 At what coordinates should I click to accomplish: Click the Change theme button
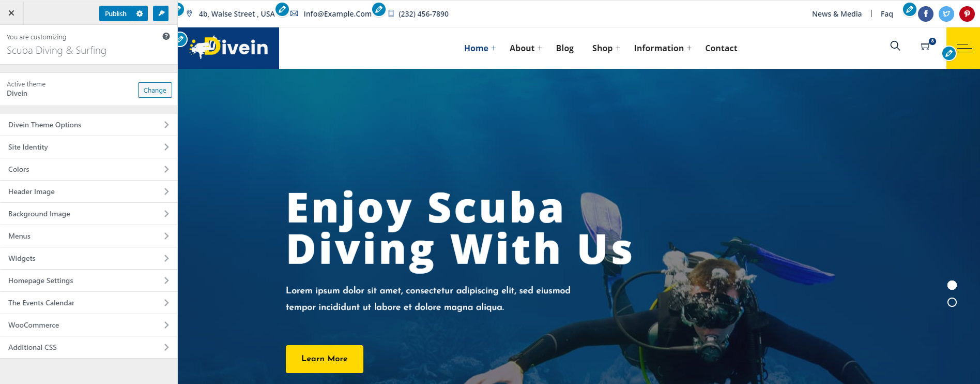[155, 90]
